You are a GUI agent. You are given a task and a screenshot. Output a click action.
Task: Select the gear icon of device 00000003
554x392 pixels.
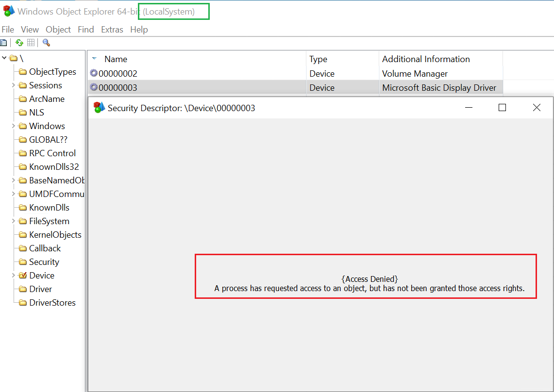[94, 87]
